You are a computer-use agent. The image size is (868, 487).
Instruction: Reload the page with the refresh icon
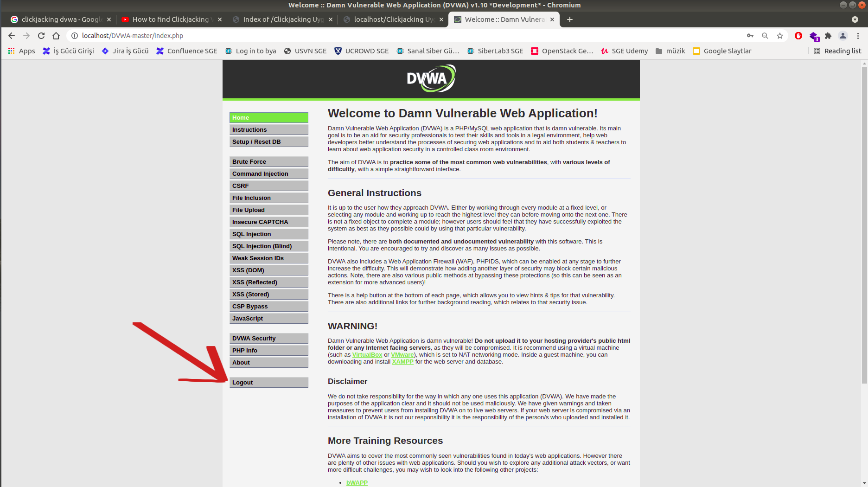[x=41, y=36]
